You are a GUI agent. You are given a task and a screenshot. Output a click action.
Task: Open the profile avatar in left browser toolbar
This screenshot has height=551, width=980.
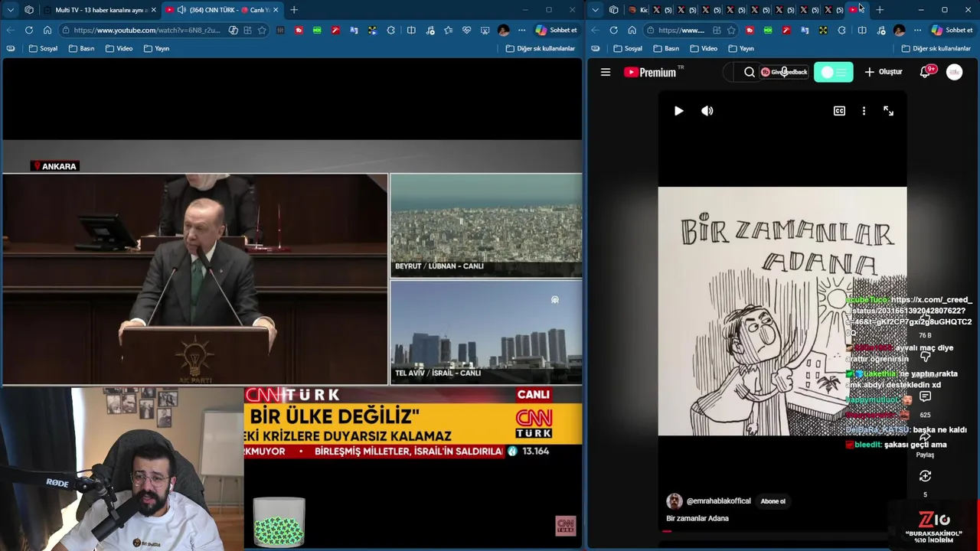[503, 30]
